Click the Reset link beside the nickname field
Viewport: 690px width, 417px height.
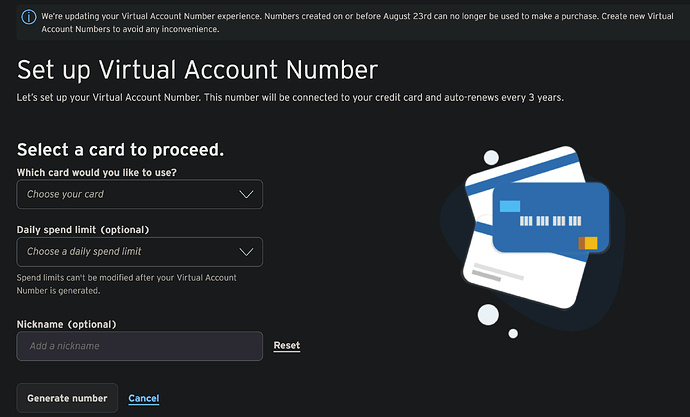click(287, 346)
